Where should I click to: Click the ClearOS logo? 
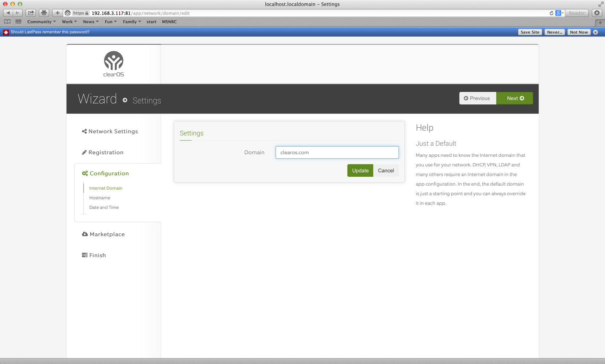tap(114, 64)
